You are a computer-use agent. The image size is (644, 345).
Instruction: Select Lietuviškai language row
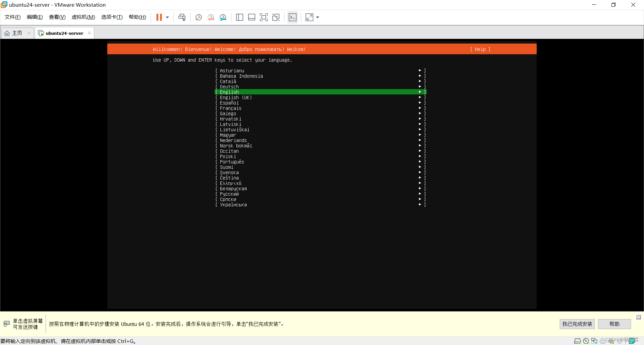coord(320,130)
